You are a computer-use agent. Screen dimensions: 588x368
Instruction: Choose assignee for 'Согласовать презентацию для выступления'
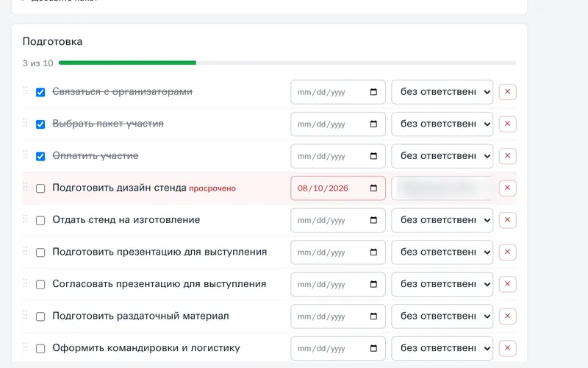coord(442,284)
